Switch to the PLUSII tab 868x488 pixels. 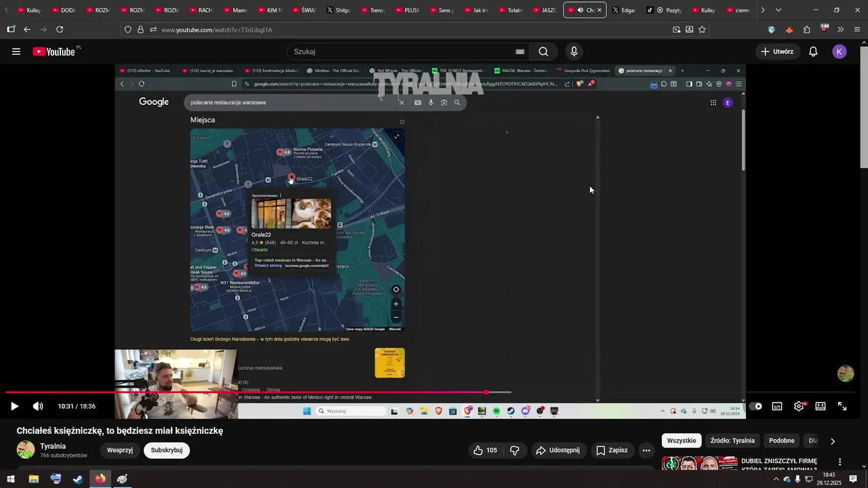(x=406, y=10)
